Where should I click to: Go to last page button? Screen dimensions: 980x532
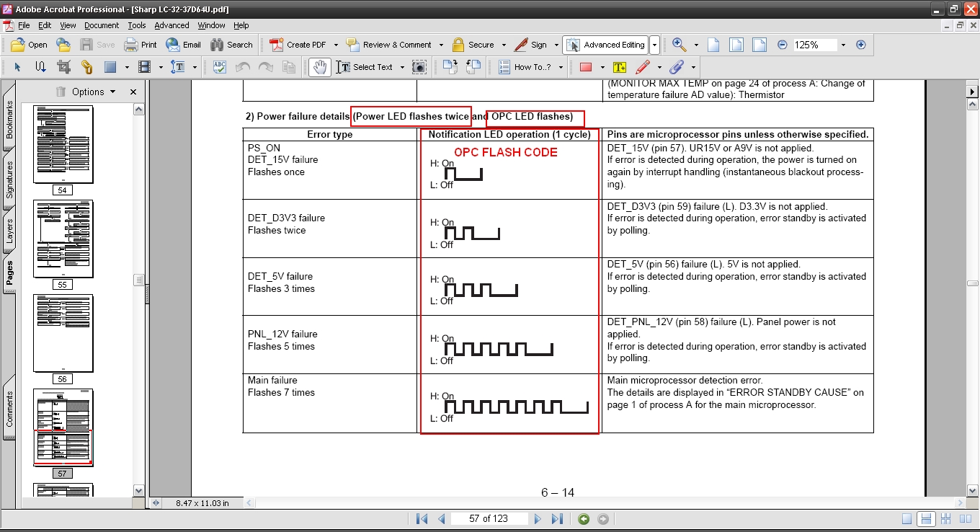tap(557, 519)
